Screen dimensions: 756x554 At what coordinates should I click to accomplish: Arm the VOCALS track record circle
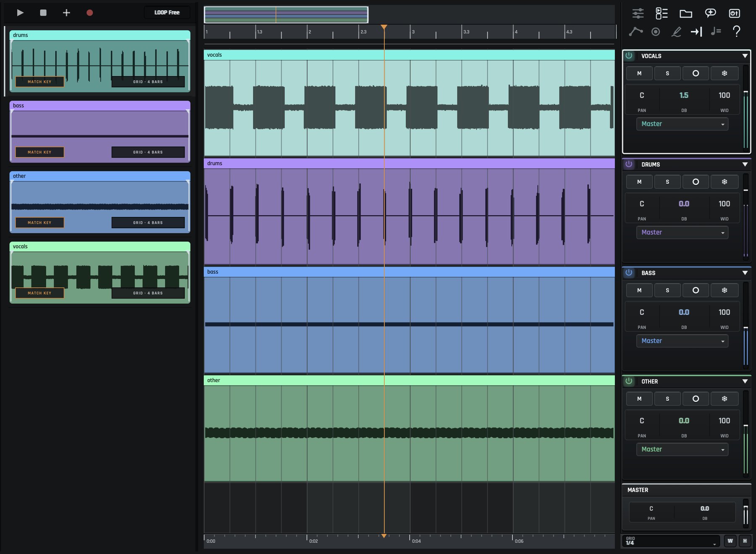(696, 73)
